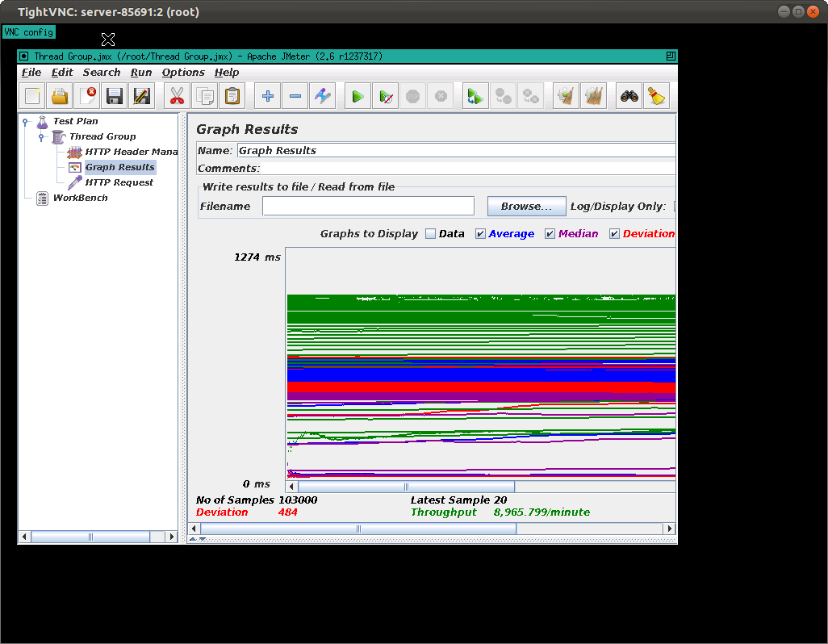Uncheck the Average graph checkbox

coord(480,234)
